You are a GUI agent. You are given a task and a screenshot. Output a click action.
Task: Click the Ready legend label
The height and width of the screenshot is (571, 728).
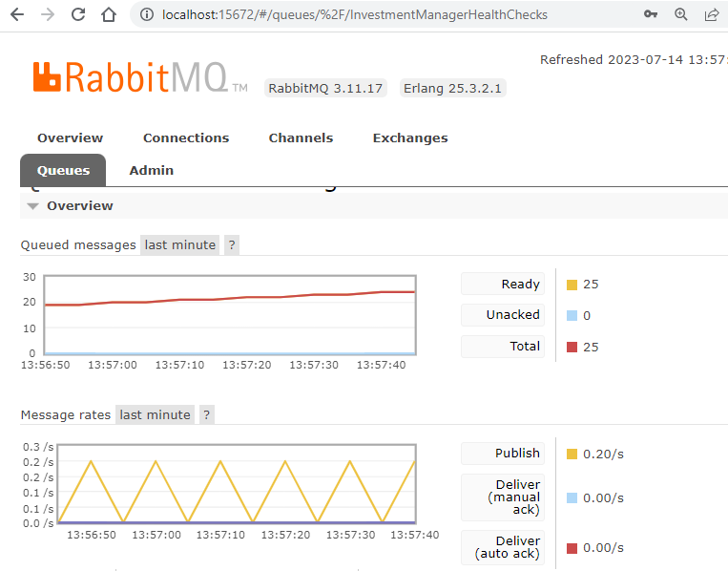point(503,284)
